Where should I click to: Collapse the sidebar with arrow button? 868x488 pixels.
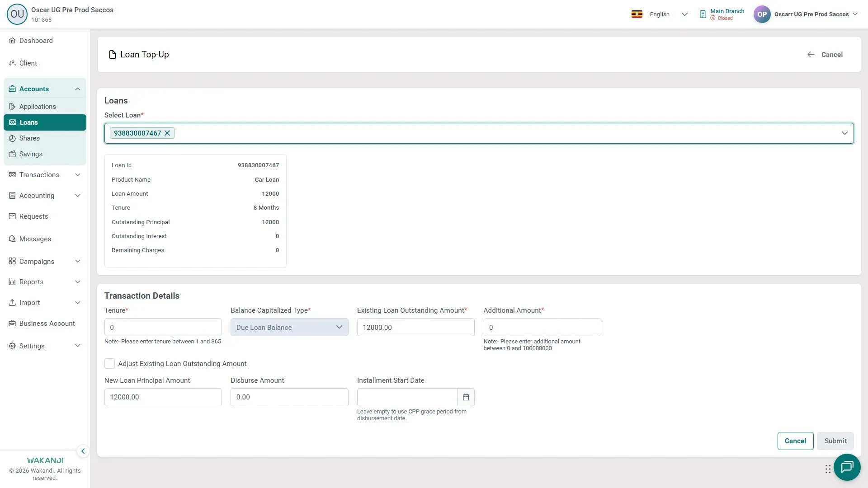point(83,451)
